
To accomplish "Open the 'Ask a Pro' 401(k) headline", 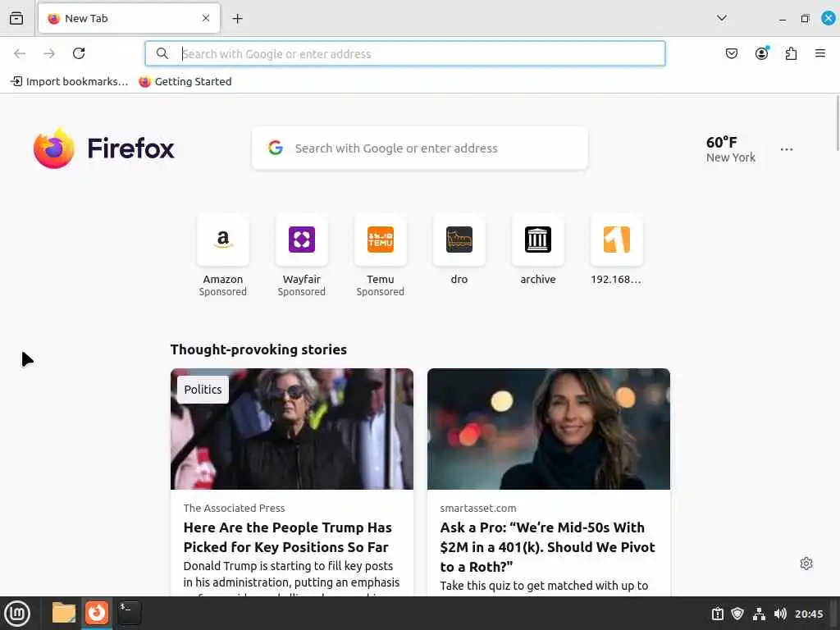I will pos(547,547).
